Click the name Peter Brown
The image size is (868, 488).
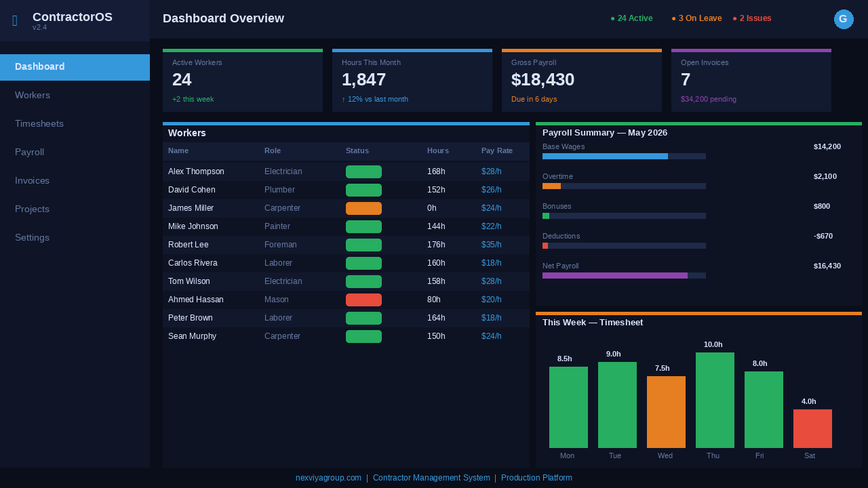pos(191,318)
